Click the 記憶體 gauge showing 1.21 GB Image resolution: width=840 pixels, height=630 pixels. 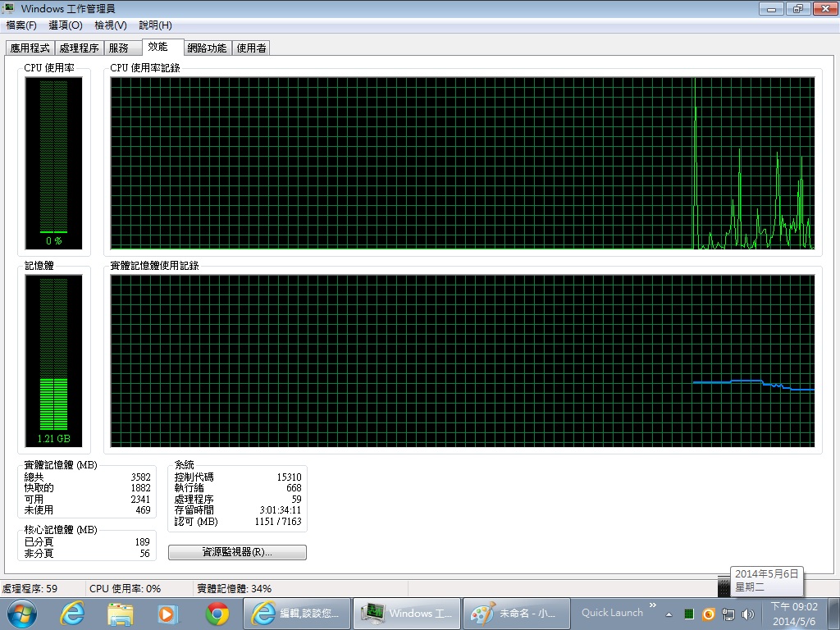tap(53, 361)
